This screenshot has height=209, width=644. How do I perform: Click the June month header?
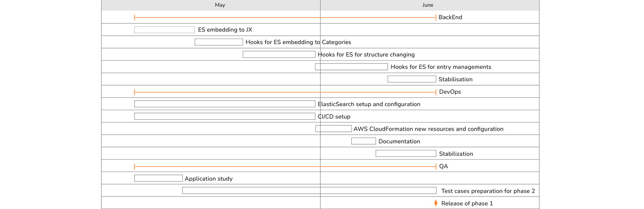(x=429, y=5)
